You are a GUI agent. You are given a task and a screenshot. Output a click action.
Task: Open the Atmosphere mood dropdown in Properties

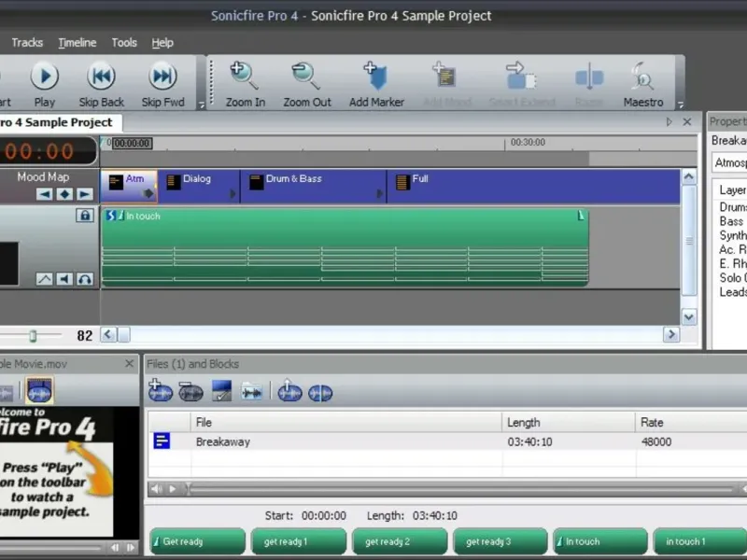pyautogui.click(x=728, y=163)
